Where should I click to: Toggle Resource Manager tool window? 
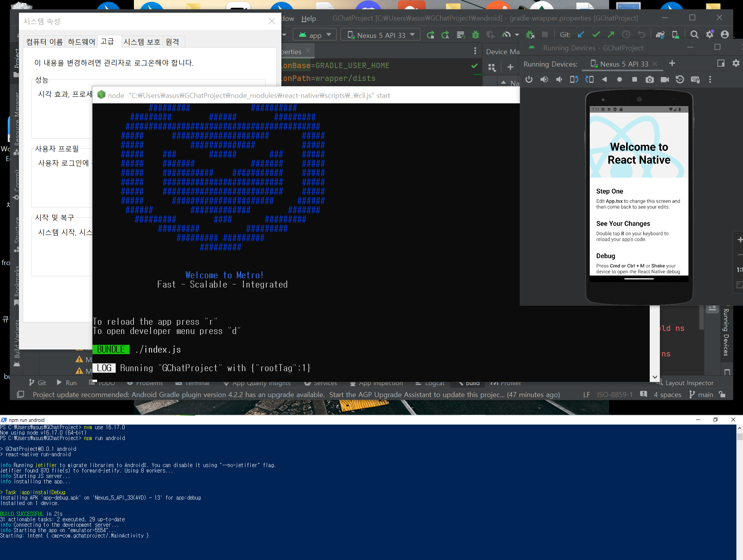(16, 123)
